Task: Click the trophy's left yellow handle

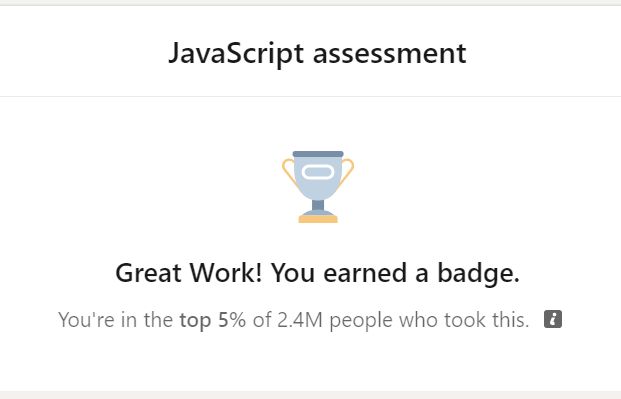Action: pos(290,172)
